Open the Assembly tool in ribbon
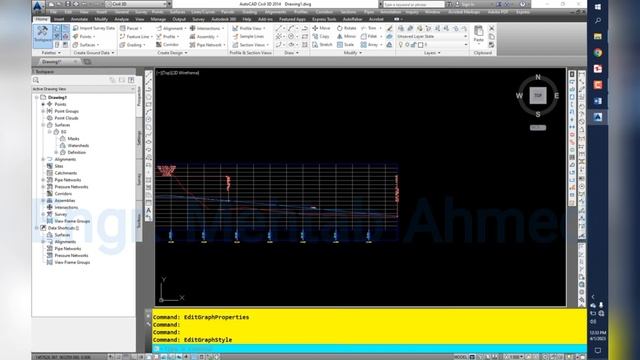Screen dimensions: 640x360 [x=204, y=37]
